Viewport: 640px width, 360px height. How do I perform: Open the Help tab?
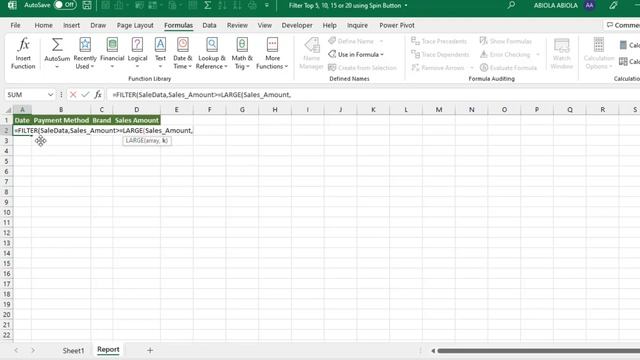tap(329, 25)
